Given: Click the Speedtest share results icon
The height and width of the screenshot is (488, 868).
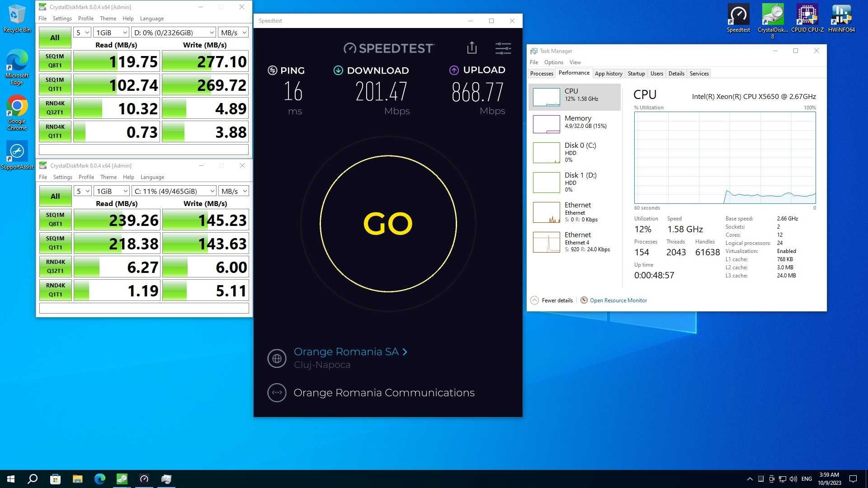Looking at the screenshot, I should click(x=472, y=48).
